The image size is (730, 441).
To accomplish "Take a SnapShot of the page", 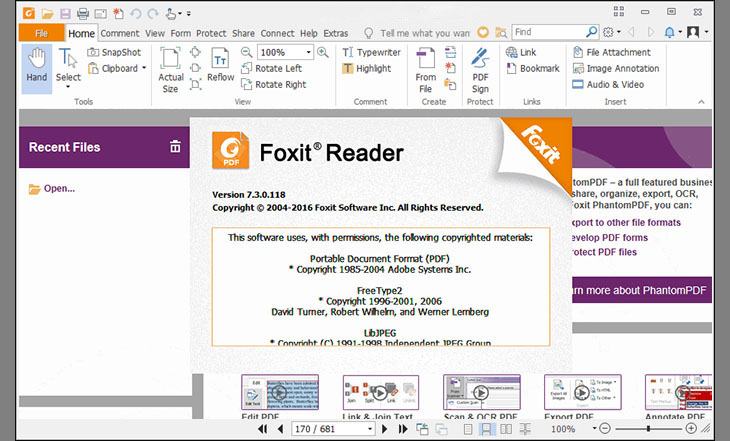I will click(114, 52).
